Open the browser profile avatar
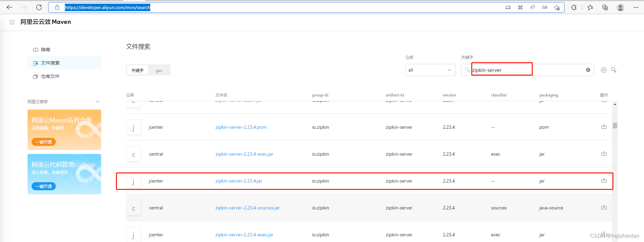 click(620, 7)
